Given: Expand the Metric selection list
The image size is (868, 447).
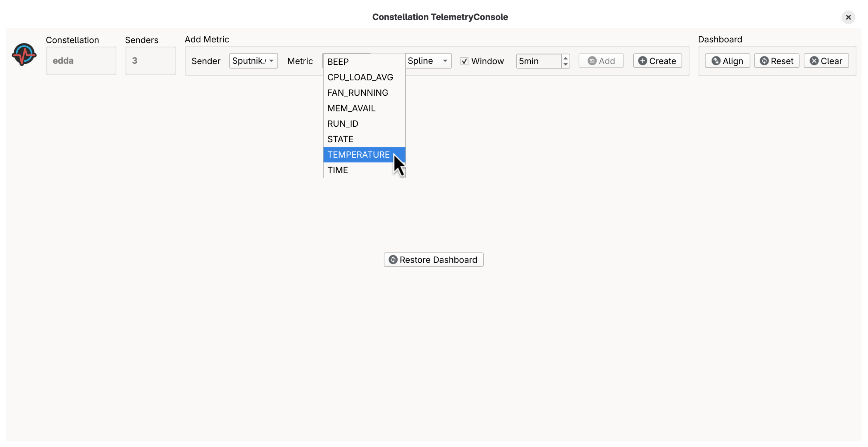Looking at the screenshot, I should pos(363,61).
